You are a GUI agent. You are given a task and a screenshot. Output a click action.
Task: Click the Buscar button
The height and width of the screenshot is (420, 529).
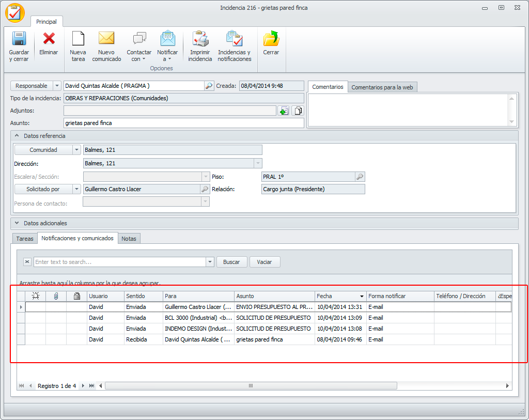point(231,262)
